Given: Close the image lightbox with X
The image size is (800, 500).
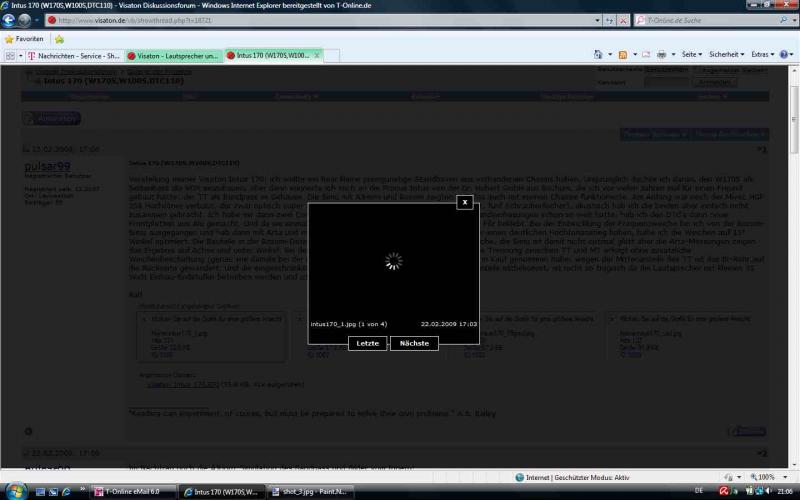Looking at the screenshot, I should tap(465, 202).
